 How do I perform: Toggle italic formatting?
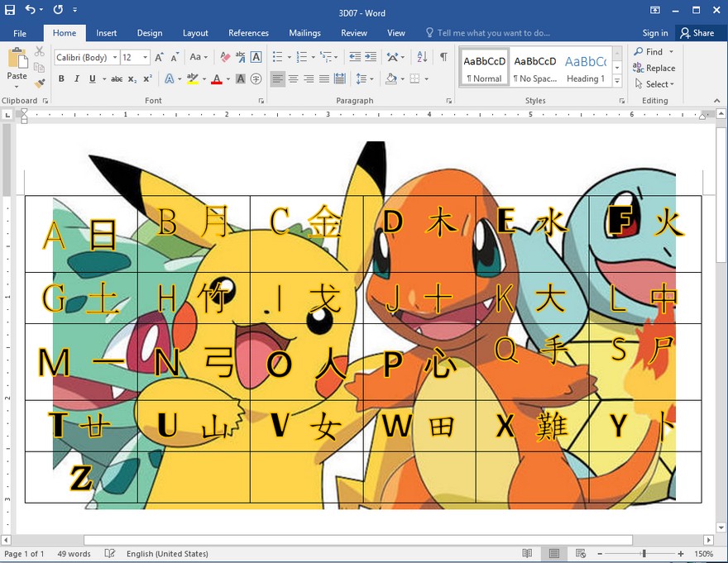click(x=77, y=79)
